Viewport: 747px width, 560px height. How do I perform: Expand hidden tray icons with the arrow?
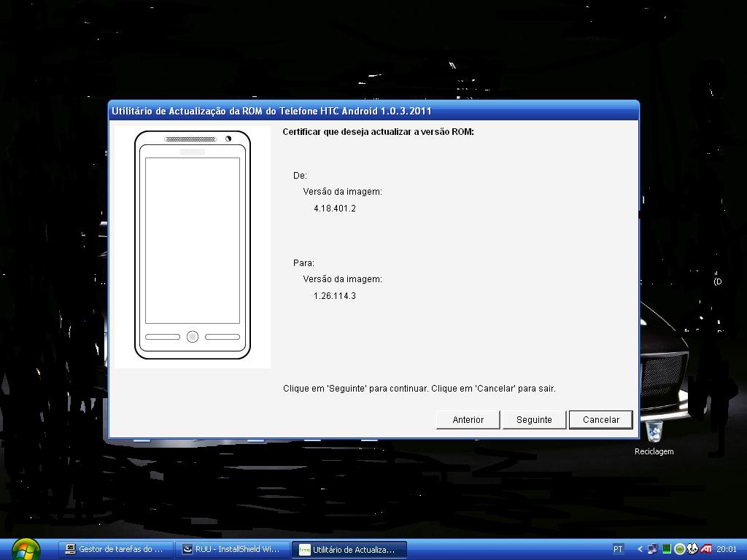coord(640,549)
